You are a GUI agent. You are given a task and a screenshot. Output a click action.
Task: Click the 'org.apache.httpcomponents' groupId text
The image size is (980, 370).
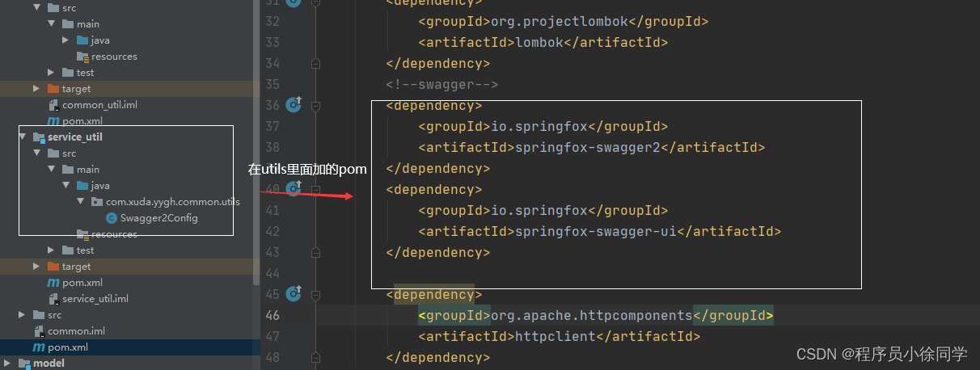pyautogui.click(x=592, y=315)
